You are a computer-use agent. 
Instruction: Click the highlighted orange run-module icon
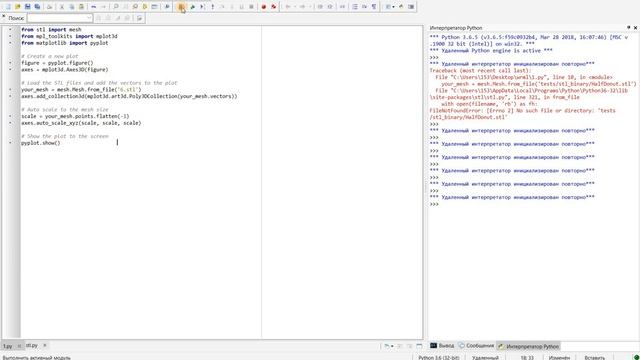[181, 7]
